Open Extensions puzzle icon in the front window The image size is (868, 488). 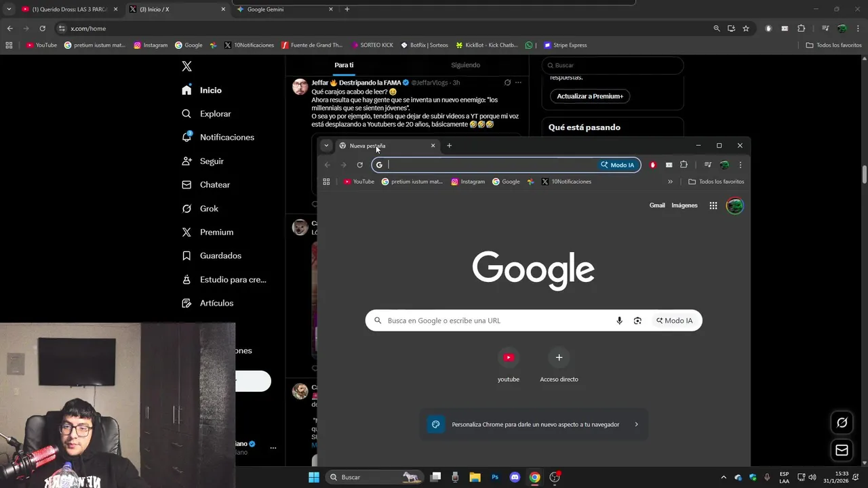[x=684, y=165]
